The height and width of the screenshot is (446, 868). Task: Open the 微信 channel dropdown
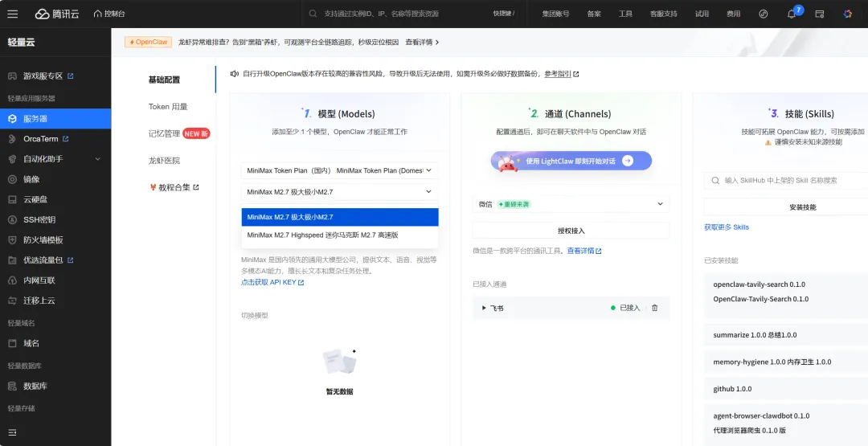coord(571,203)
